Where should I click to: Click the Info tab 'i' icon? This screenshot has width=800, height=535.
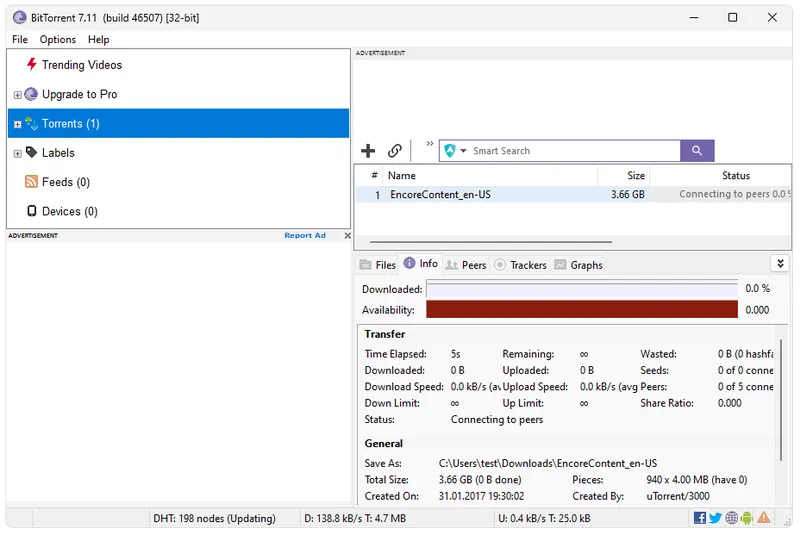point(409,263)
